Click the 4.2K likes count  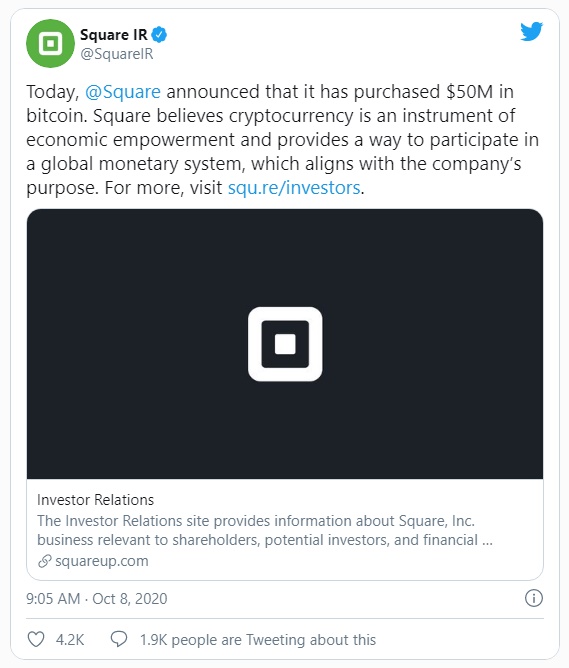coord(70,639)
